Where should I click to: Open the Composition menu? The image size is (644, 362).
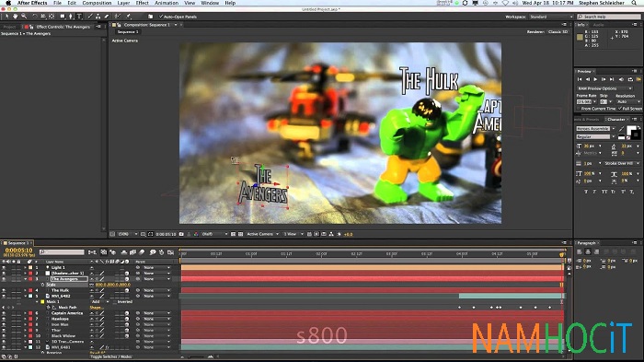click(97, 3)
